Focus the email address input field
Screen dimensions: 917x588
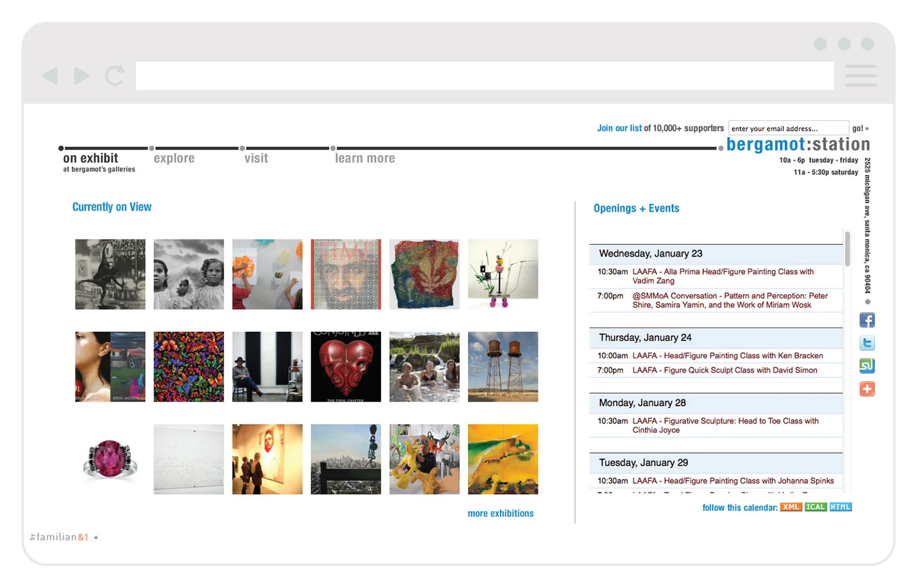(x=789, y=128)
